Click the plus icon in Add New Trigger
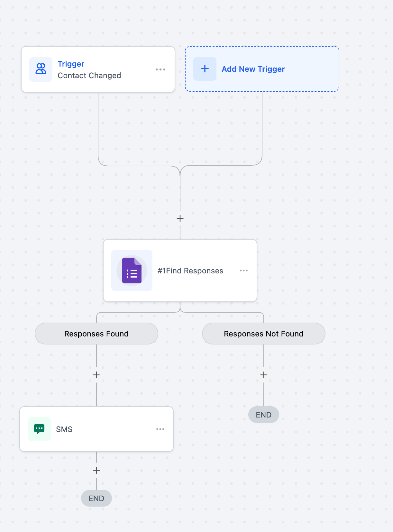This screenshot has height=532, width=393. click(x=205, y=69)
